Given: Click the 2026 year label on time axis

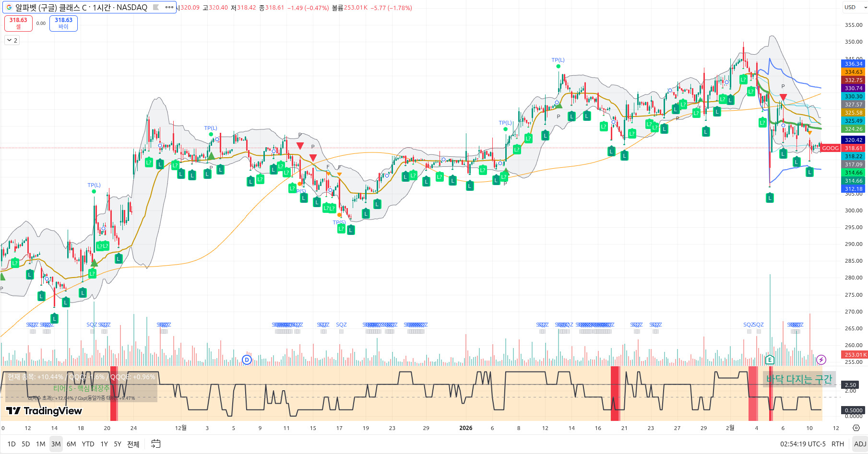Looking at the screenshot, I should (465, 428).
